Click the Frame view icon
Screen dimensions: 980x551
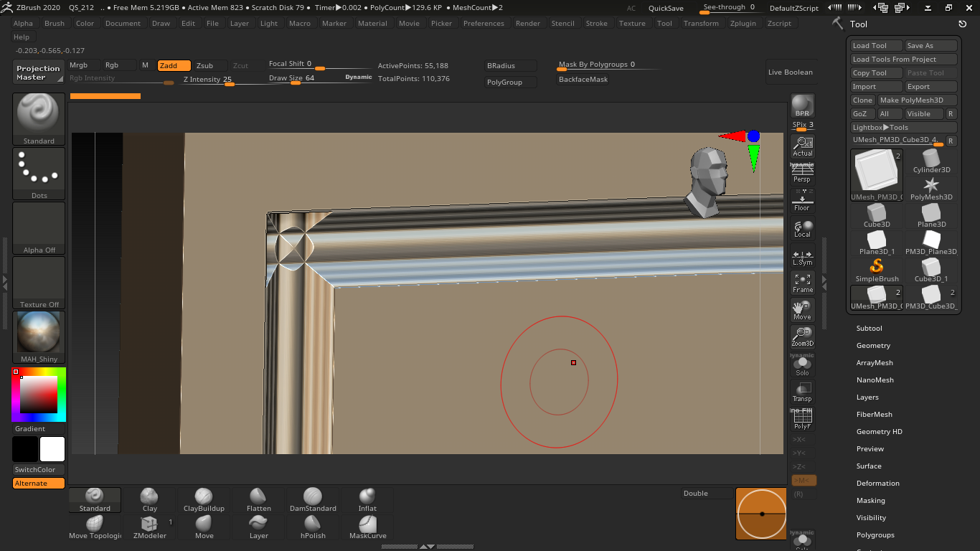pos(802,283)
